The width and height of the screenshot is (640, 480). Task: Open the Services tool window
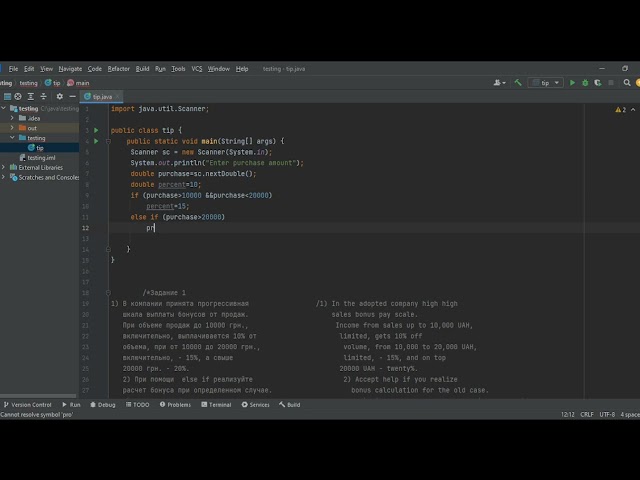[256, 405]
